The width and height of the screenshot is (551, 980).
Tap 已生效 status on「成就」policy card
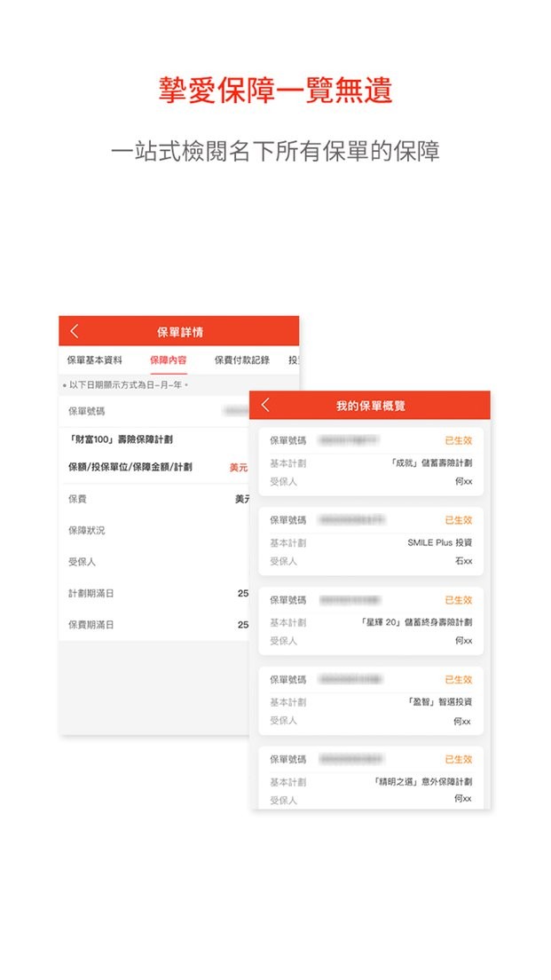[x=458, y=440]
